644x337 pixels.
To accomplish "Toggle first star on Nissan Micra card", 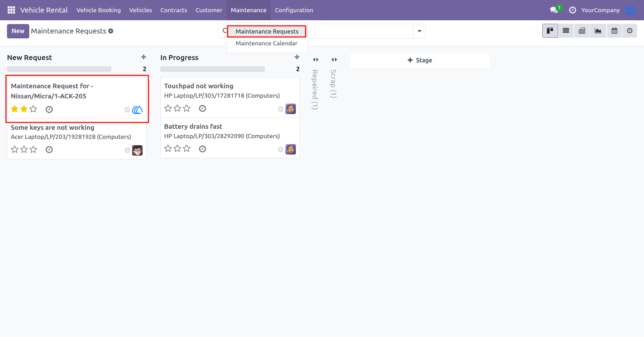I will (15, 109).
